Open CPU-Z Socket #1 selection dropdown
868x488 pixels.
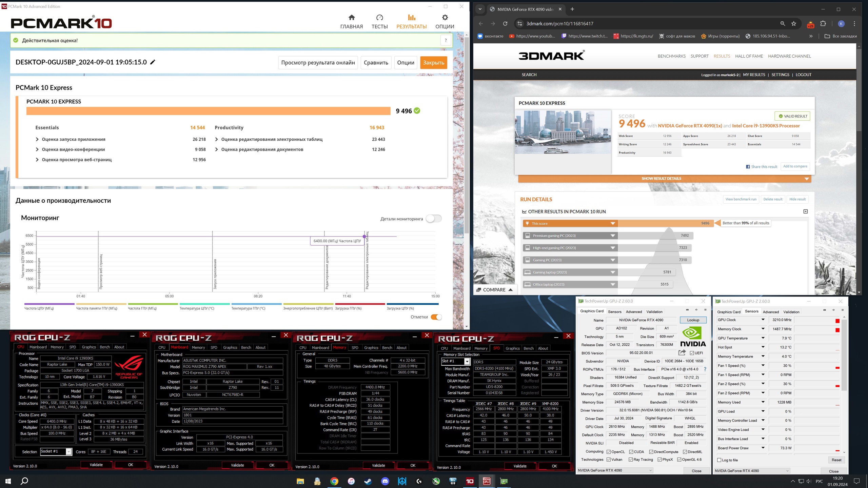point(68,451)
